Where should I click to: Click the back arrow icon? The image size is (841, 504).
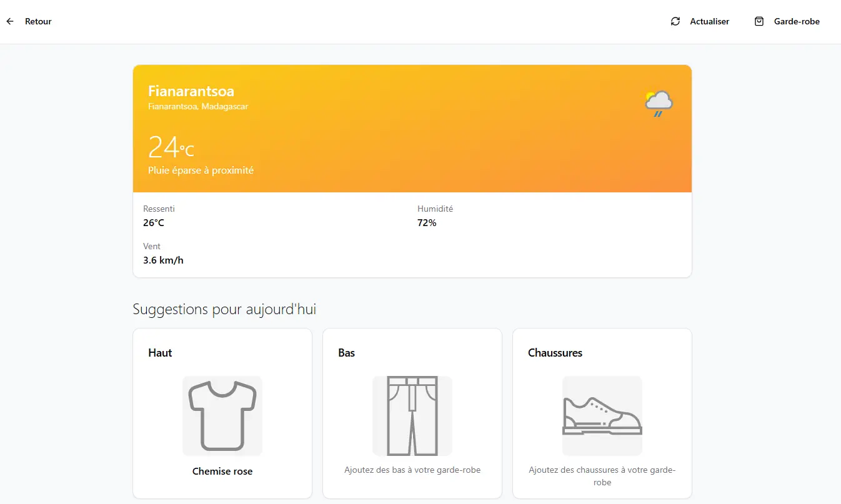click(x=10, y=21)
